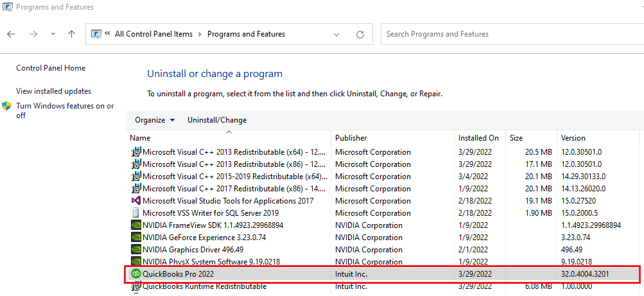Sort by the Installed On column header

coord(480,138)
